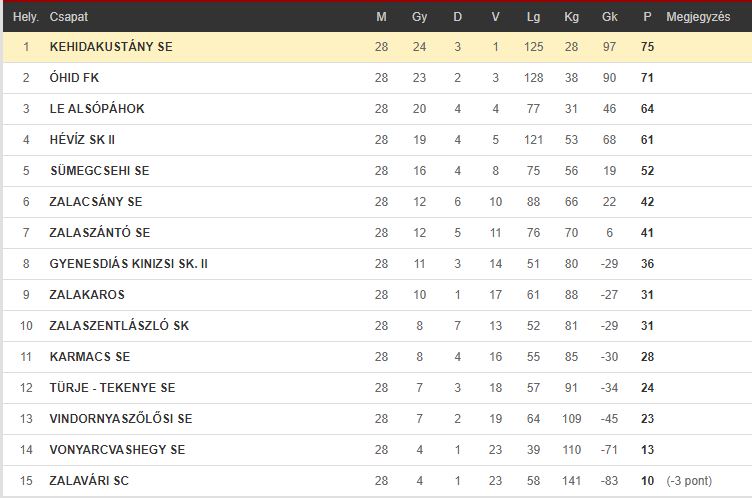
Task: Click the ZALASZÁNTÓ SE team name
Action: pos(100,233)
